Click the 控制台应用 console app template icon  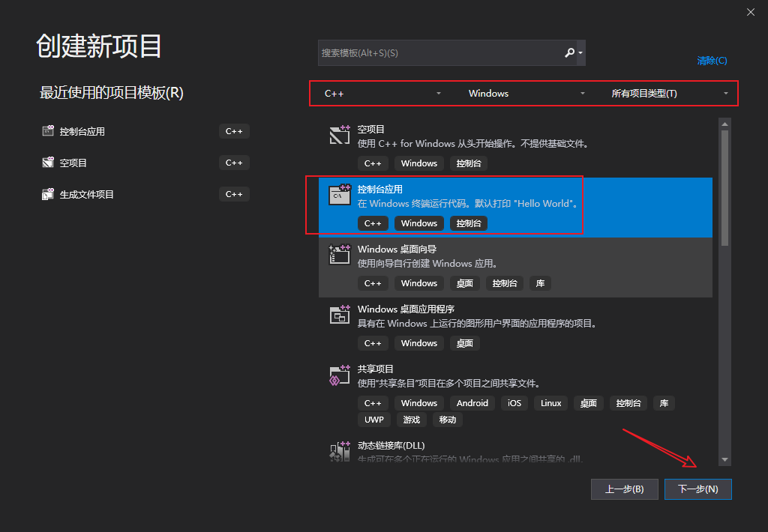pyautogui.click(x=340, y=195)
